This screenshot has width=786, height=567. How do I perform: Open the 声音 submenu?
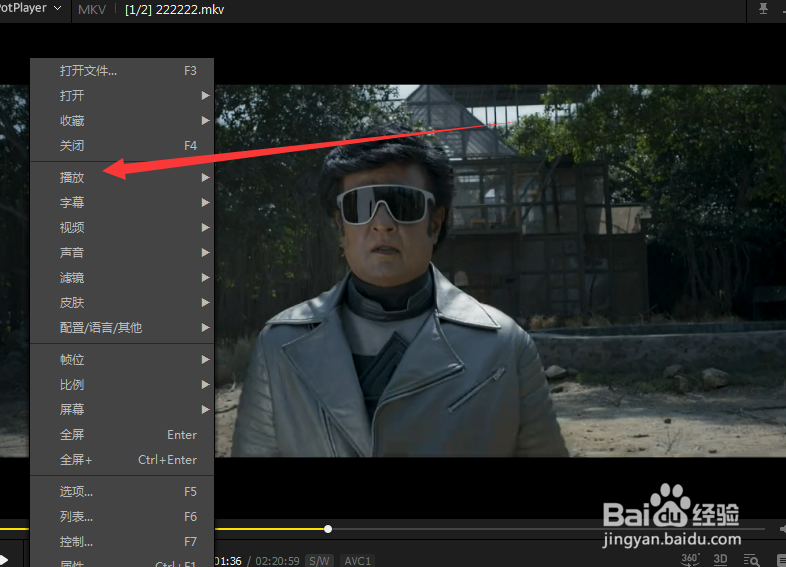[122, 253]
